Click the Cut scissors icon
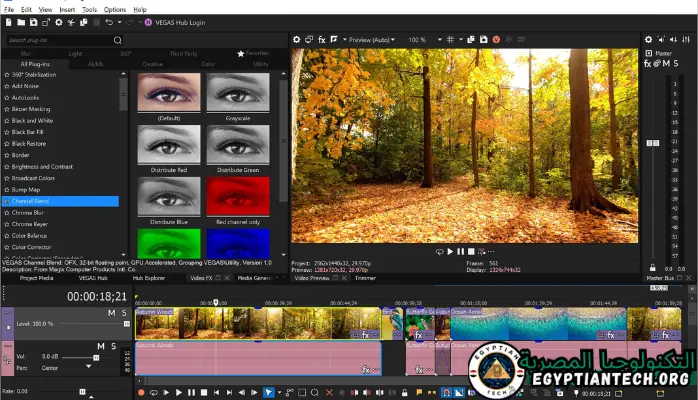Viewport: 698px width, 400px height. point(69,21)
